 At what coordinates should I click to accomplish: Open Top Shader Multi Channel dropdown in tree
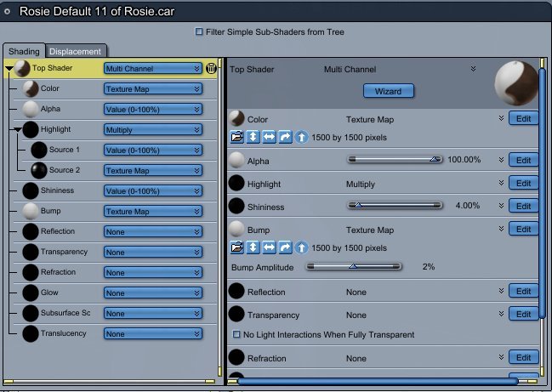pyautogui.click(x=153, y=69)
